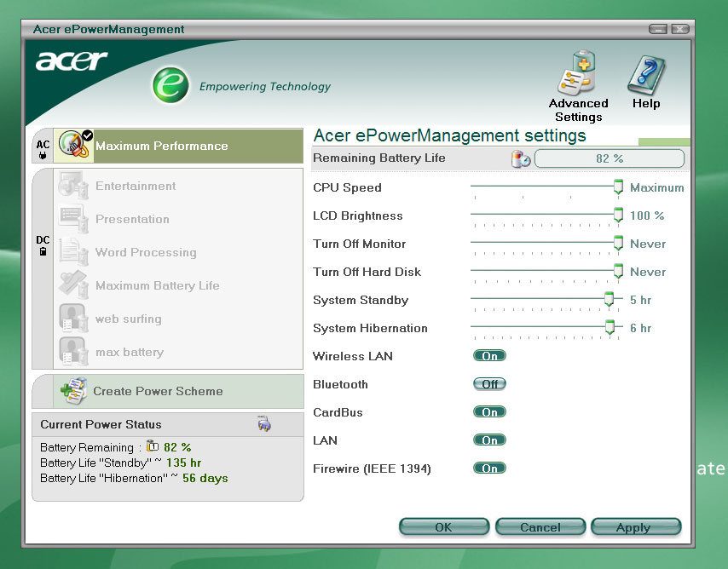The width and height of the screenshot is (728, 569).
Task: Click the Apply button
Action: [x=636, y=527]
